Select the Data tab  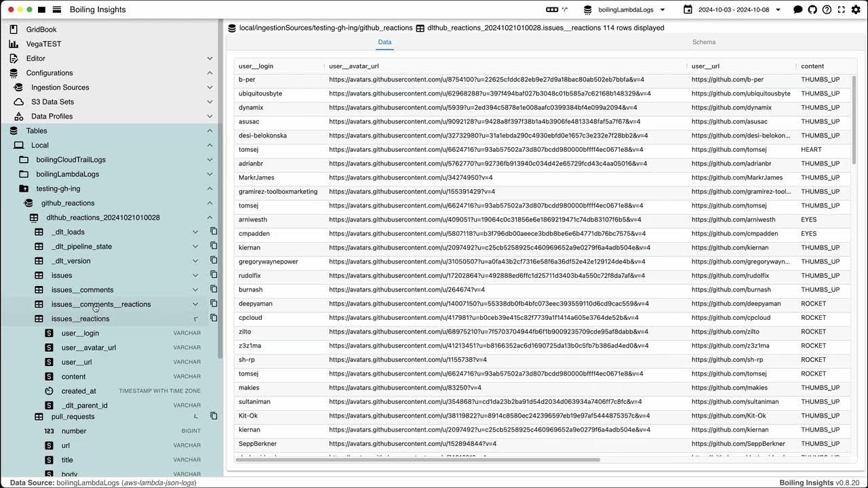tap(384, 42)
